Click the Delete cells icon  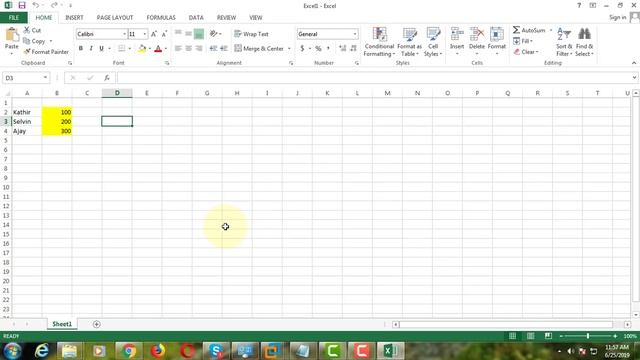coord(477,34)
